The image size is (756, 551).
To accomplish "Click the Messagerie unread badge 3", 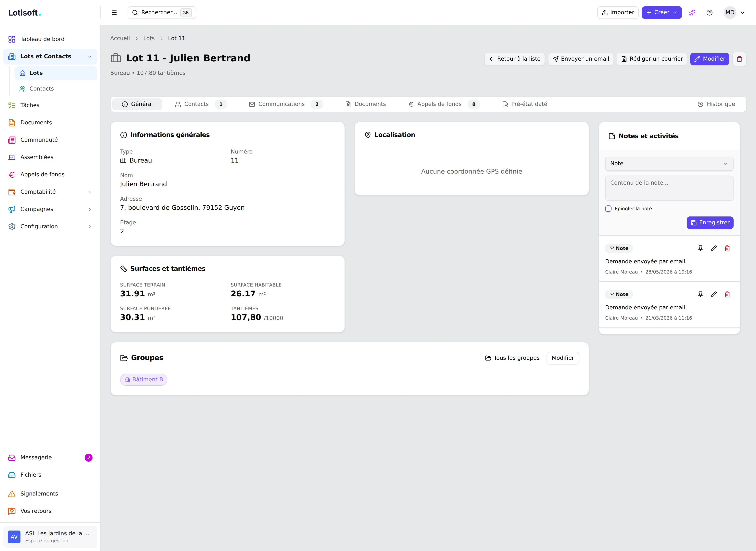I will [88, 458].
